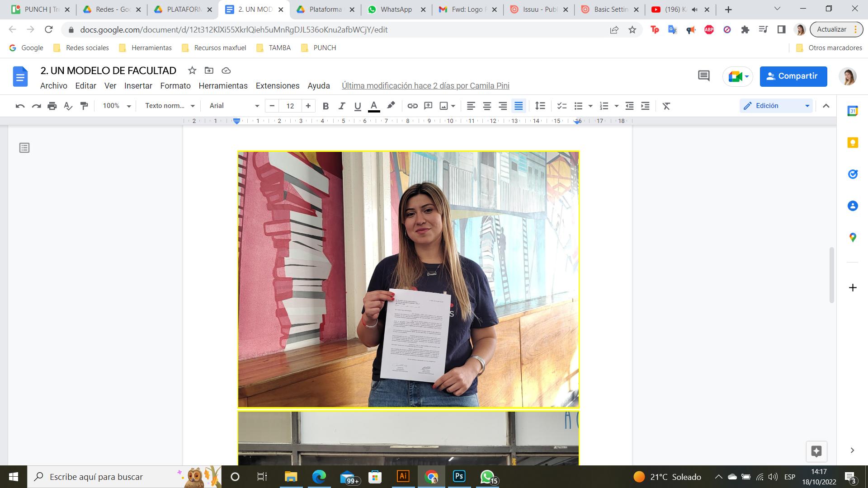Image resolution: width=868 pixels, height=488 pixels.
Task: Open the document outline icon
Action: point(24,148)
